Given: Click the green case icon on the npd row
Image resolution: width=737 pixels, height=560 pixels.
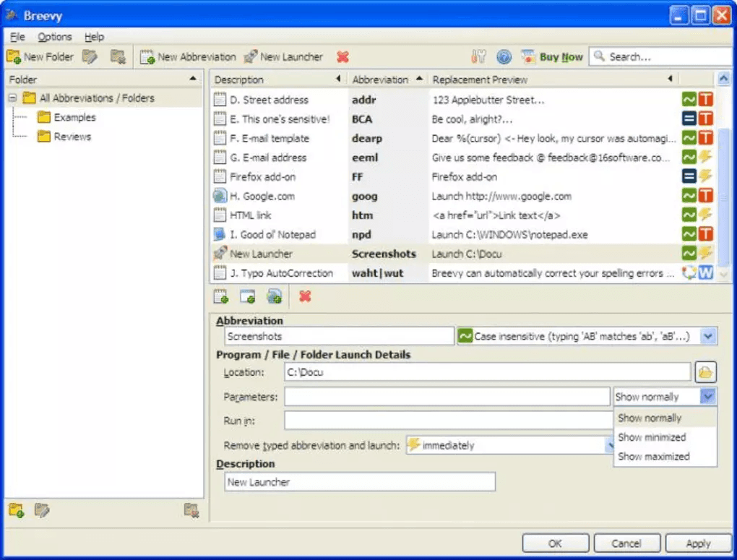Looking at the screenshot, I should [689, 235].
